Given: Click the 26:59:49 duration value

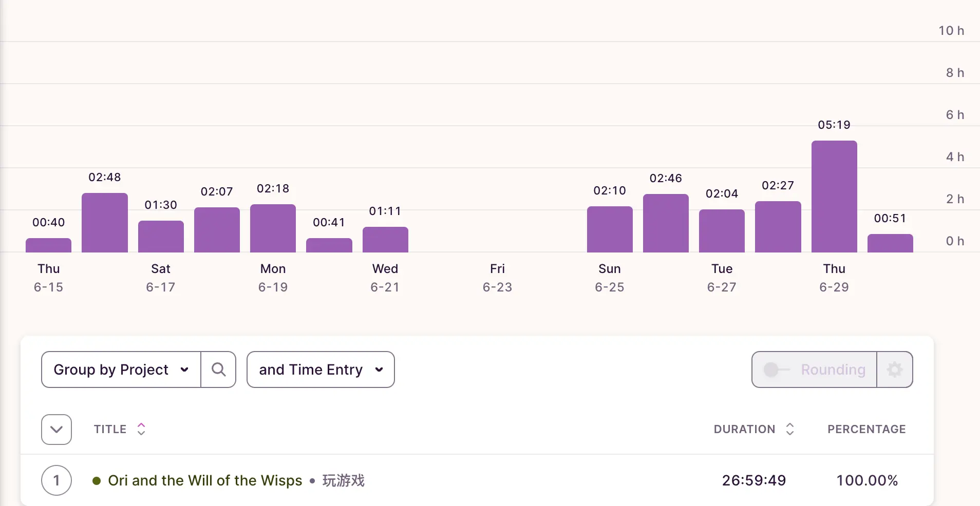Looking at the screenshot, I should (753, 480).
